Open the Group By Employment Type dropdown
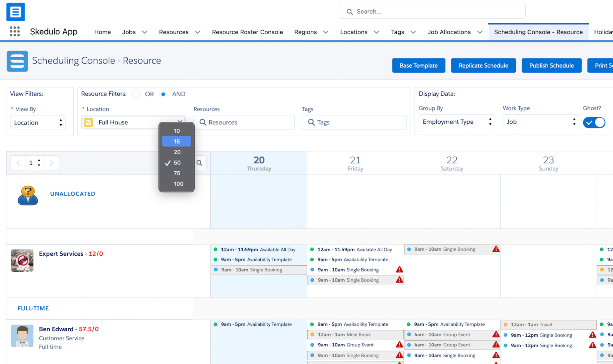The width and height of the screenshot is (613, 364). click(457, 122)
